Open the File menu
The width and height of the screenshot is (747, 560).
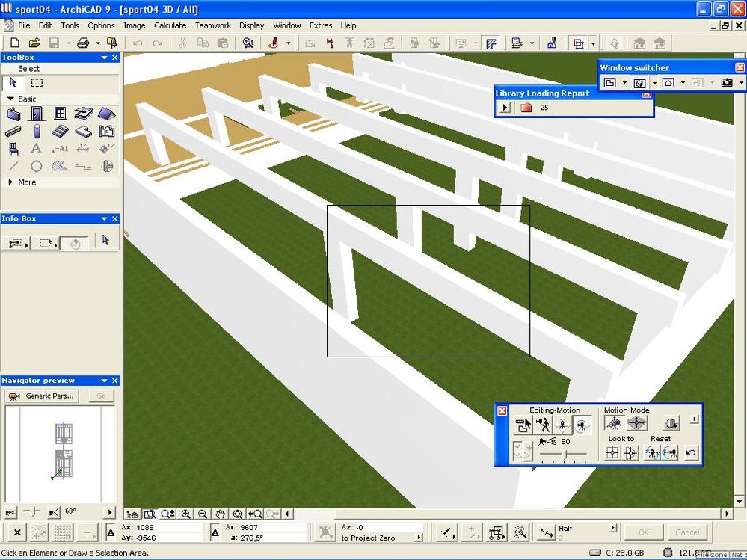tap(24, 25)
